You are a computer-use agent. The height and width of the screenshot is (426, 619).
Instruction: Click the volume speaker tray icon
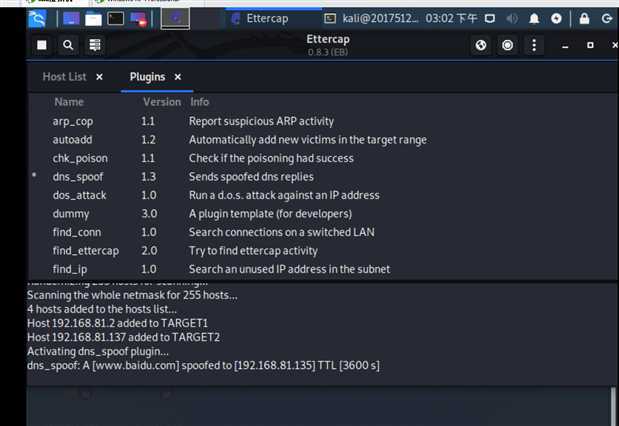tap(512, 19)
